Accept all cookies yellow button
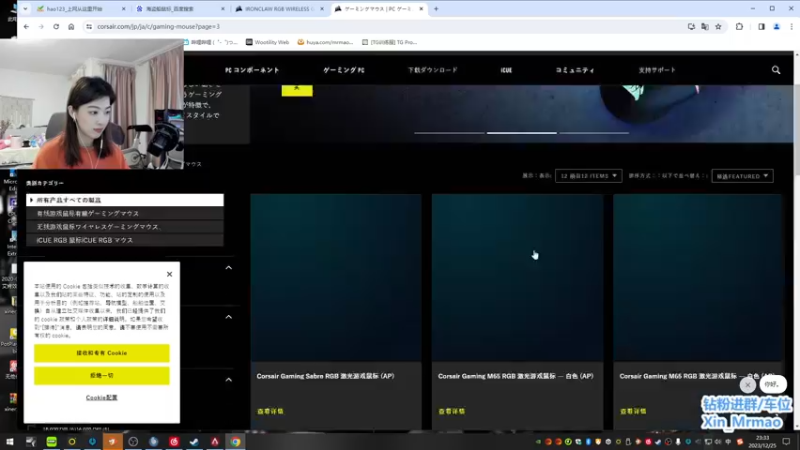This screenshot has width=800, height=450. pos(102,353)
